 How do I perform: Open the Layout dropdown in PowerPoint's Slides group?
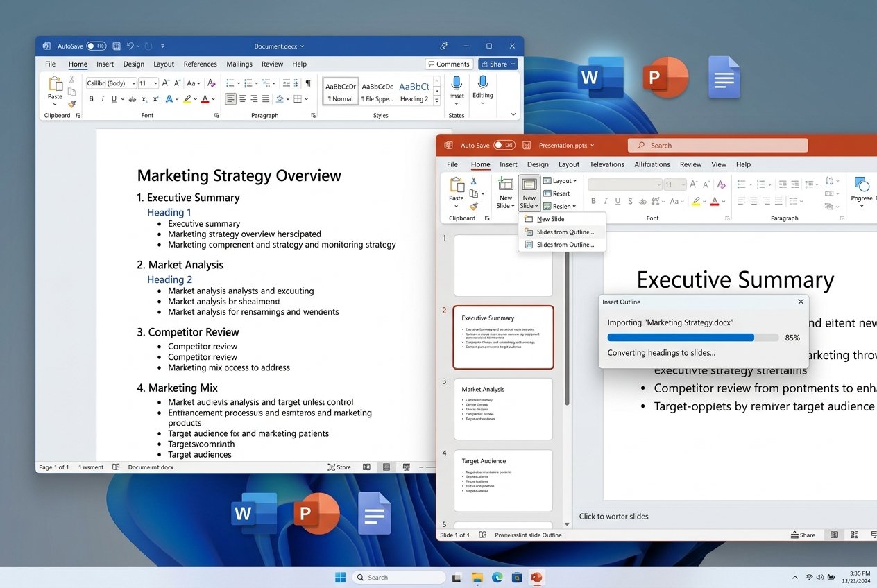click(x=559, y=181)
